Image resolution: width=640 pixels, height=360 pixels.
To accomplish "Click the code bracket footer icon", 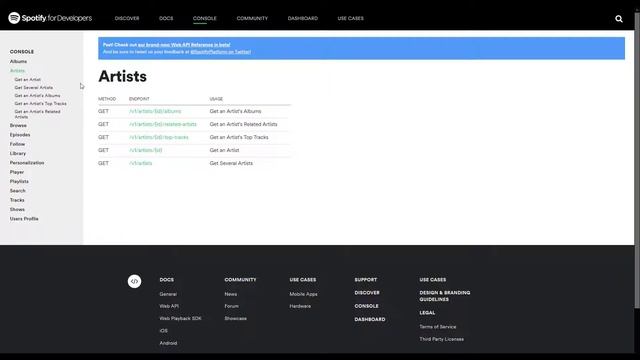I will pyautogui.click(x=134, y=281).
